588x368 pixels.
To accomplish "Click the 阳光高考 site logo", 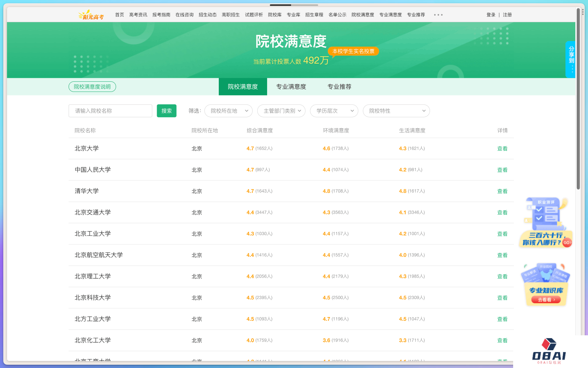I will pos(91,15).
